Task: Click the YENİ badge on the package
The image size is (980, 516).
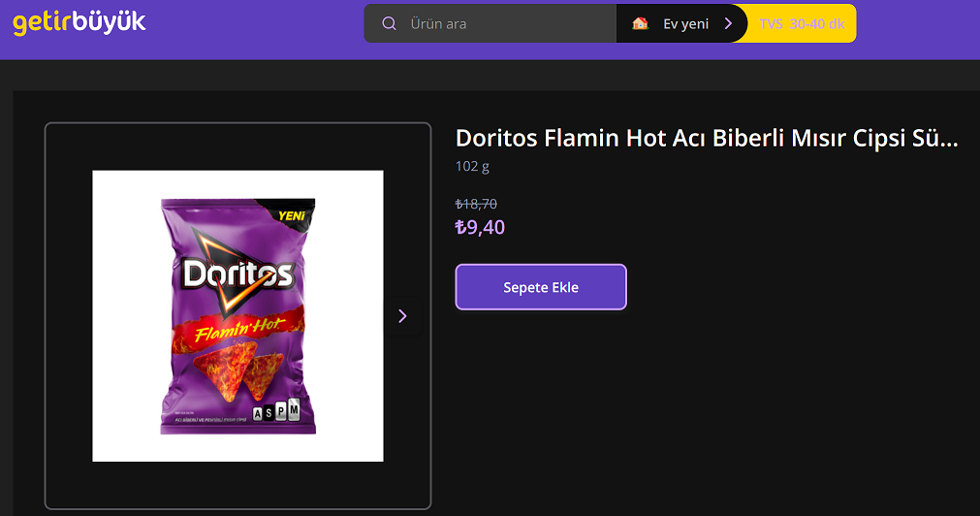Action: coord(292,215)
